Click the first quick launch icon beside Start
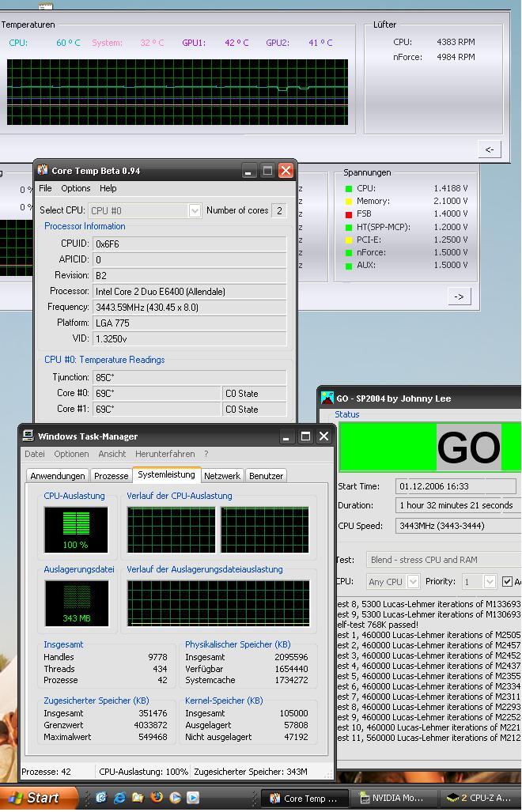 (x=101, y=798)
